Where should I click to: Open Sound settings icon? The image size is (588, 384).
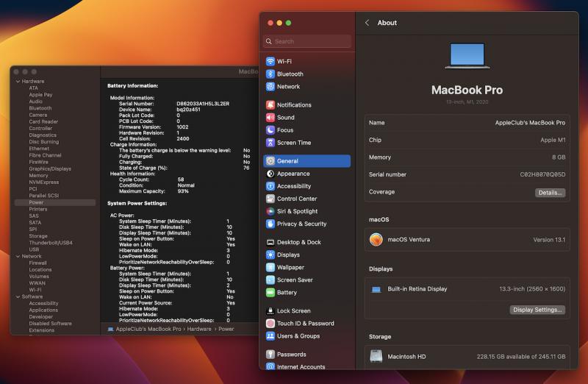coord(270,118)
